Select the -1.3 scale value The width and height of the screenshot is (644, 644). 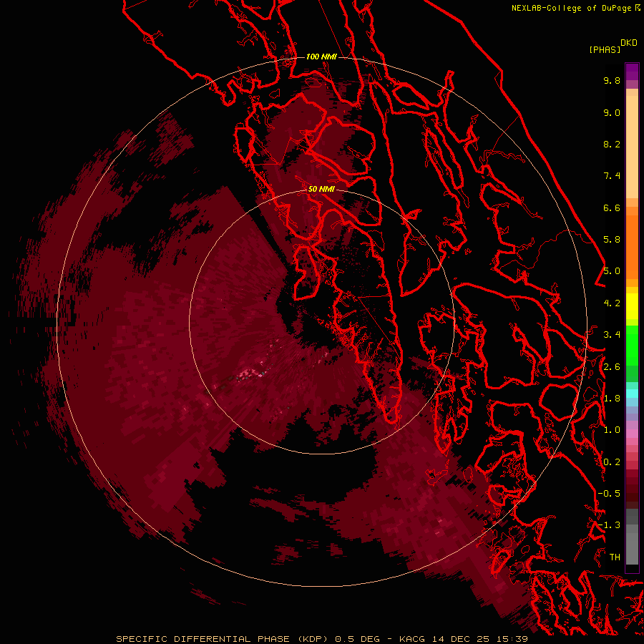609,525
